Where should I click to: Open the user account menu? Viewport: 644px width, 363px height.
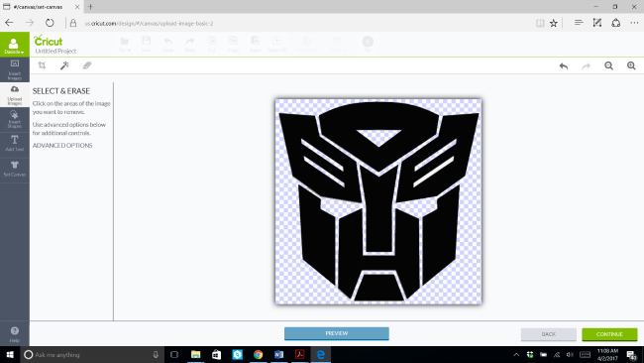click(15, 45)
